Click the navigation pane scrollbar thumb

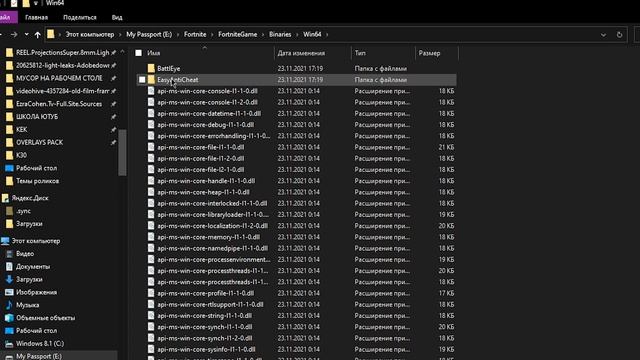click(x=122, y=153)
